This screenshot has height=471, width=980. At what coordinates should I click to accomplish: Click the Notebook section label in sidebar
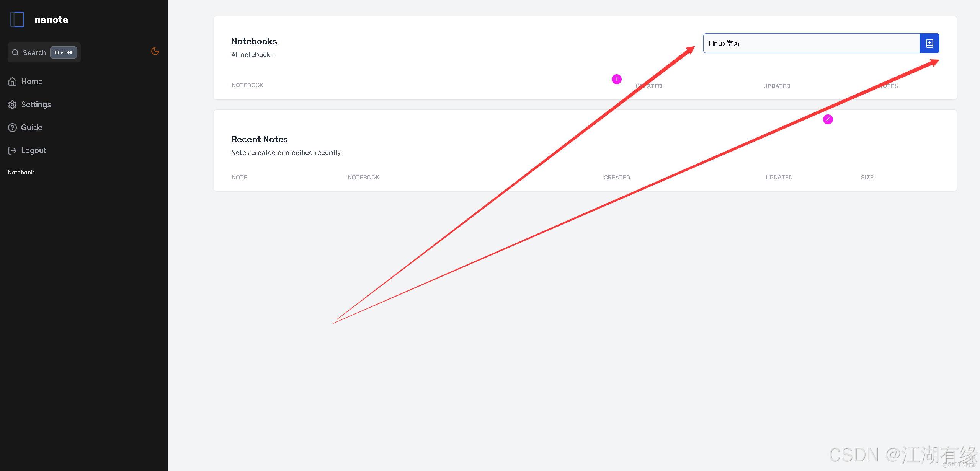[x=21, y=173]
